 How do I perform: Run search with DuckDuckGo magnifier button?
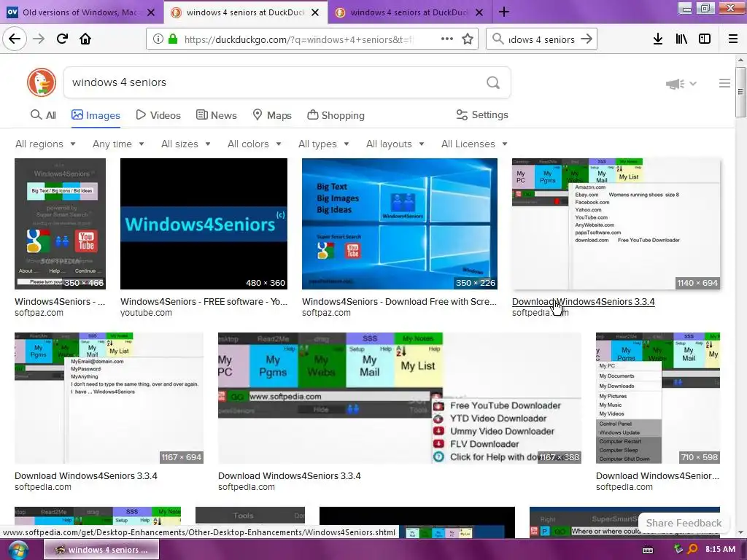(x=493, y=83)
